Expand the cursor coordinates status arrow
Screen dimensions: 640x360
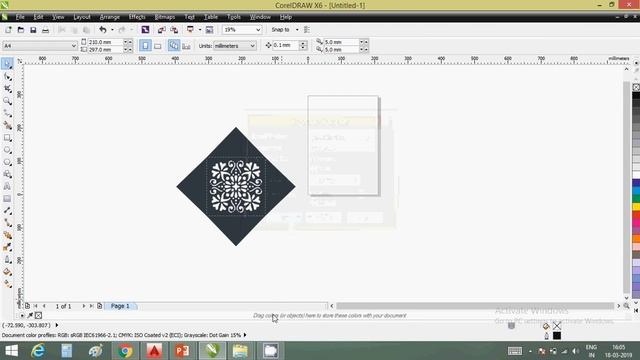click(57, 325)
